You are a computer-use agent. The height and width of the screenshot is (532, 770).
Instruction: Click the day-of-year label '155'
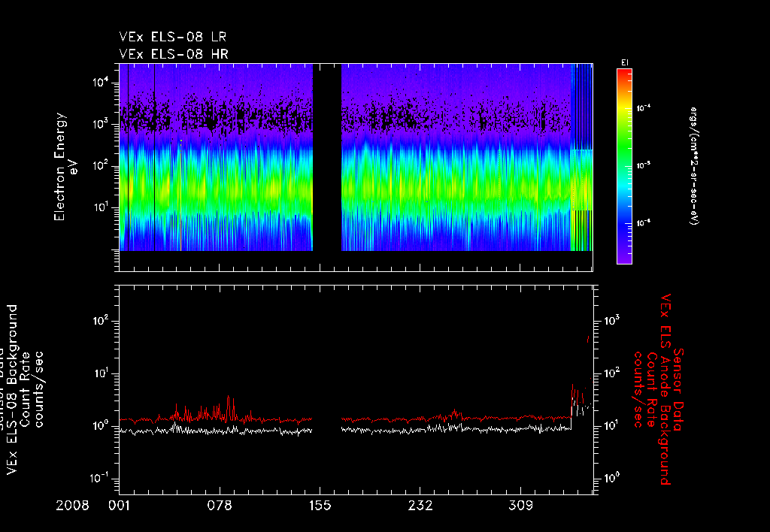click(320, 506)
